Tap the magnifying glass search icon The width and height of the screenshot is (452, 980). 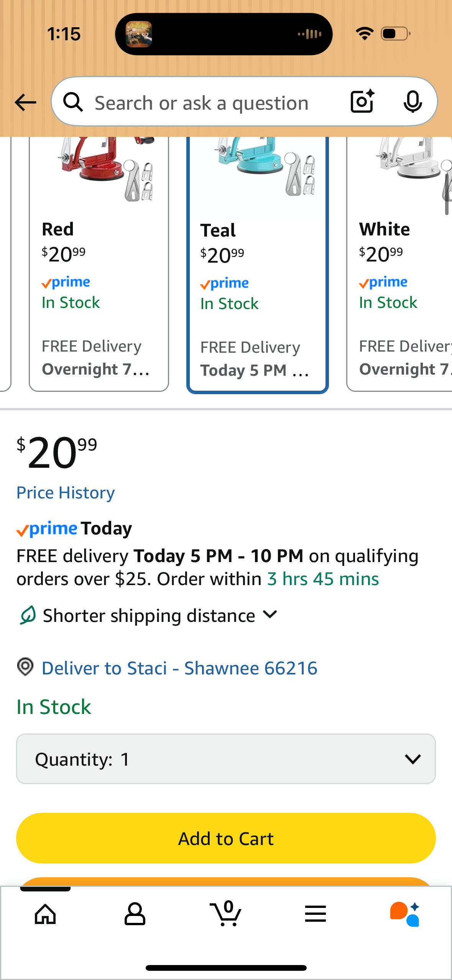pos(73,102)
